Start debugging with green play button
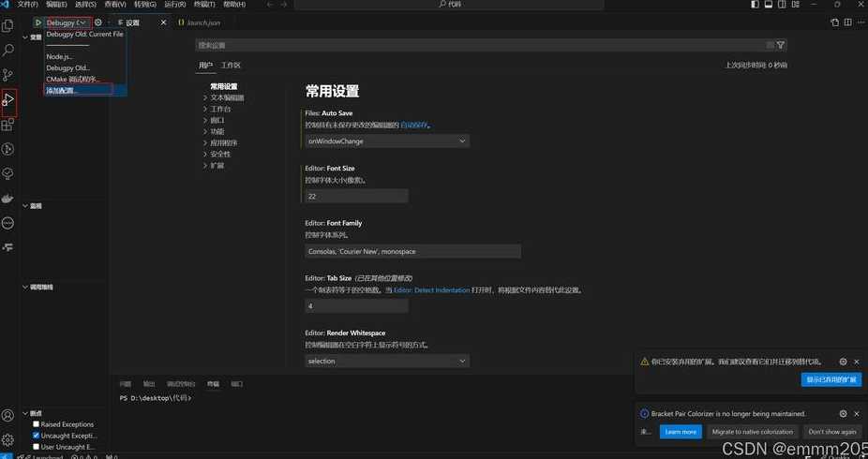868x459 pixels. [x=37, y=22]
